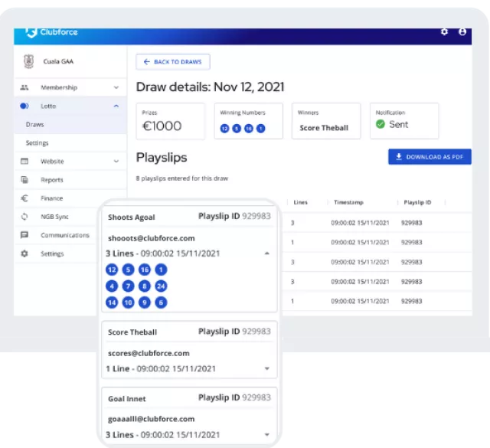Go back to draws
Screen dimensions: 490x448
click(173, 62)
